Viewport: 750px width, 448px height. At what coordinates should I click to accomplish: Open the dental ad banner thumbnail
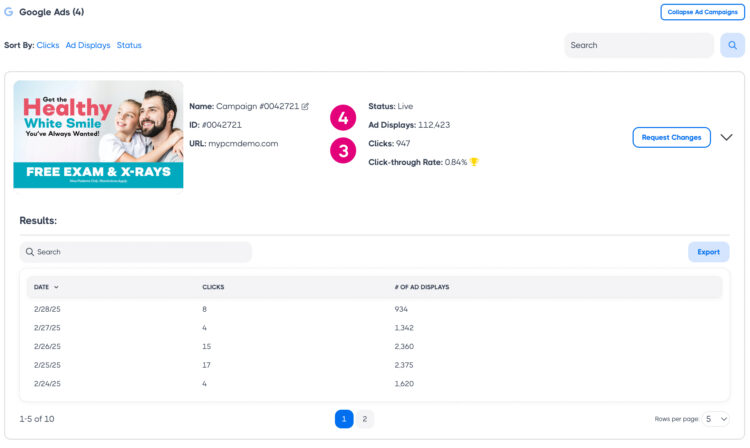click(98, 134)
